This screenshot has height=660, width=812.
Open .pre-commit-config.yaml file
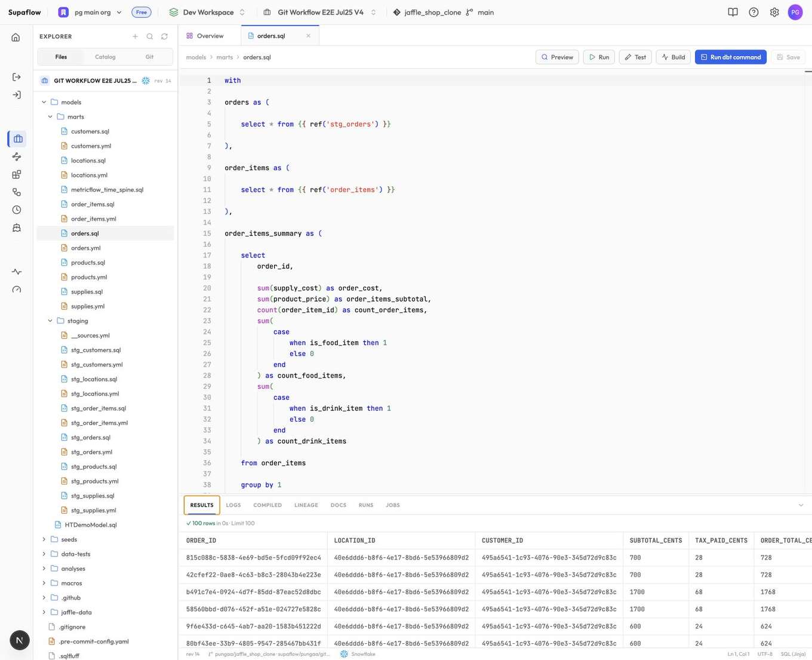94,641
